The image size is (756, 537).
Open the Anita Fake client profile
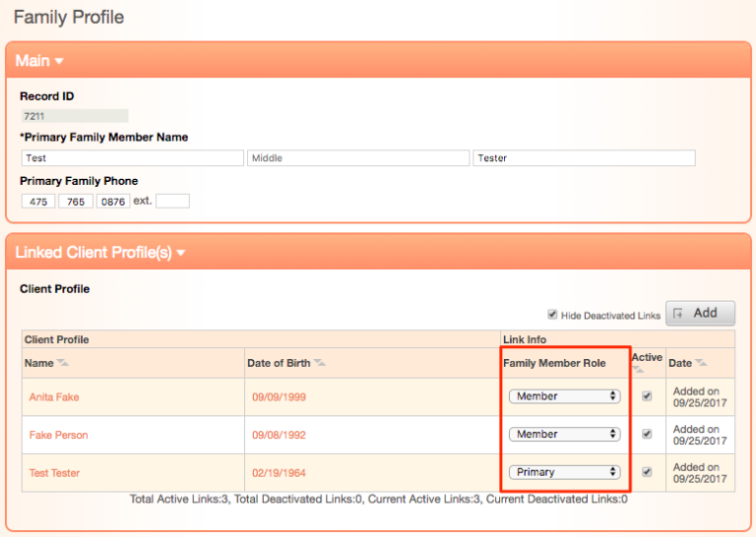click(54, 397)
